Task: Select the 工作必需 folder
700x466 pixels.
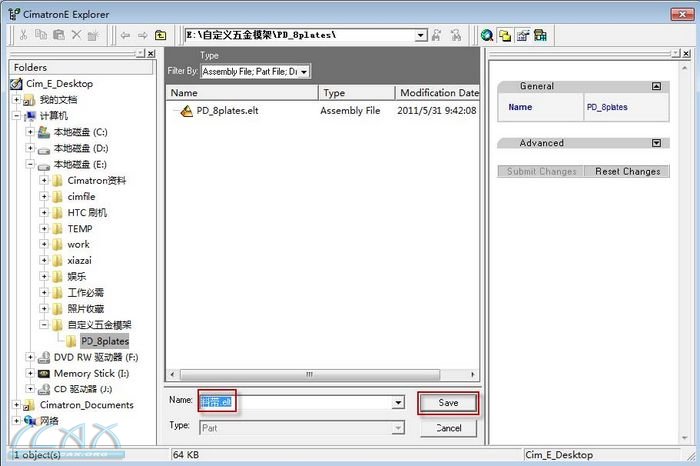Action: (x=86, y=292)
